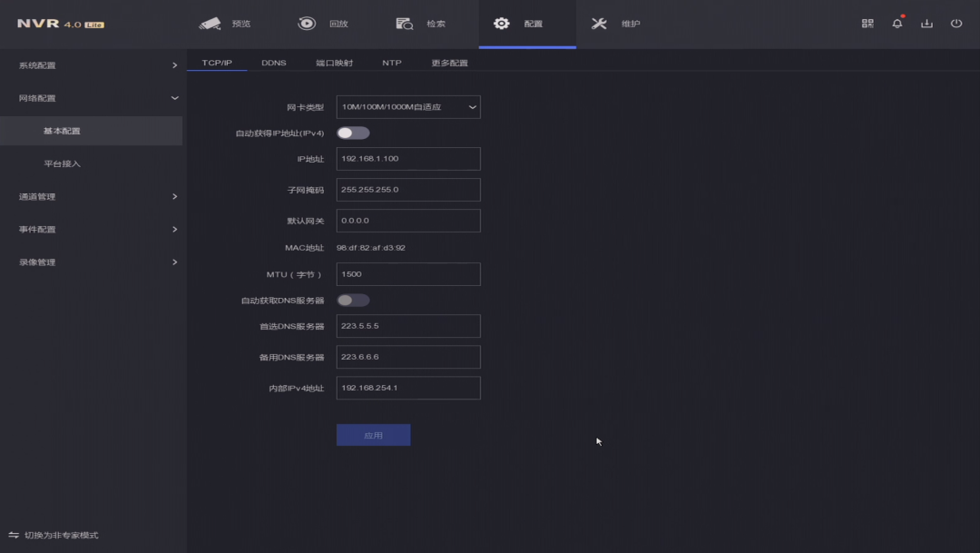The image size is (980, 553).
Task: Click the IP地址 input field
Action: pos(407,158)
